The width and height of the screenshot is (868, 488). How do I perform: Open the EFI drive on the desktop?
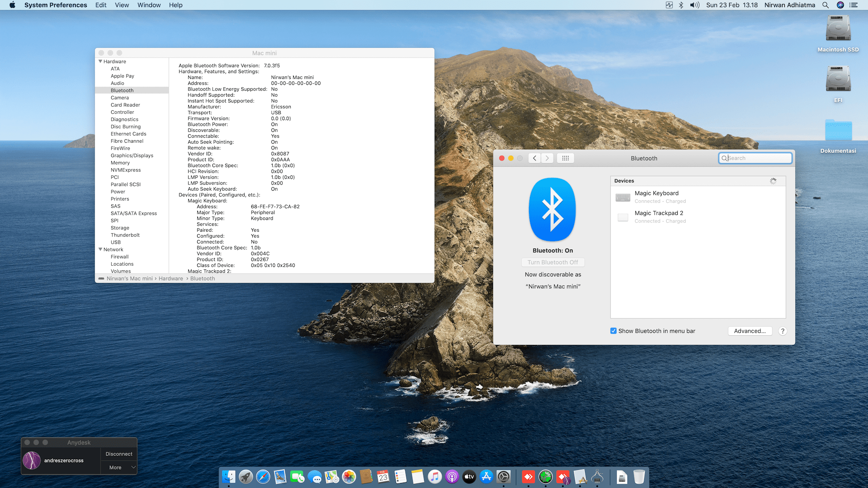coord(838,84)
